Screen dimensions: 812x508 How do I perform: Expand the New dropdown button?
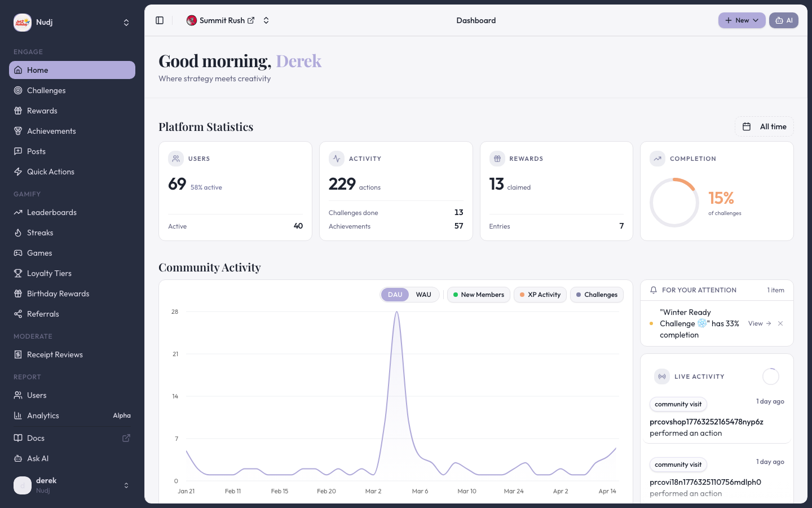click(x=742, y=20)
